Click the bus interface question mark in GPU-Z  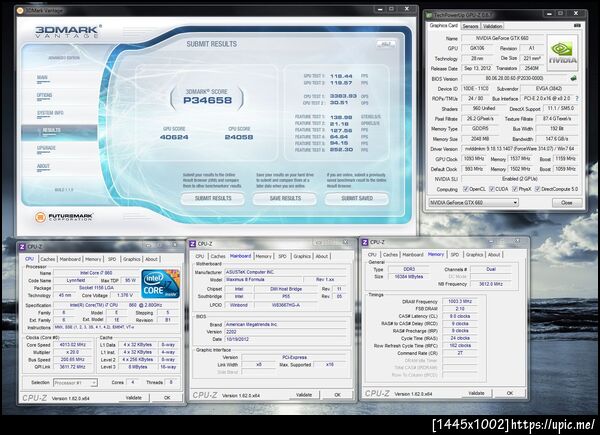coord(577,98)
